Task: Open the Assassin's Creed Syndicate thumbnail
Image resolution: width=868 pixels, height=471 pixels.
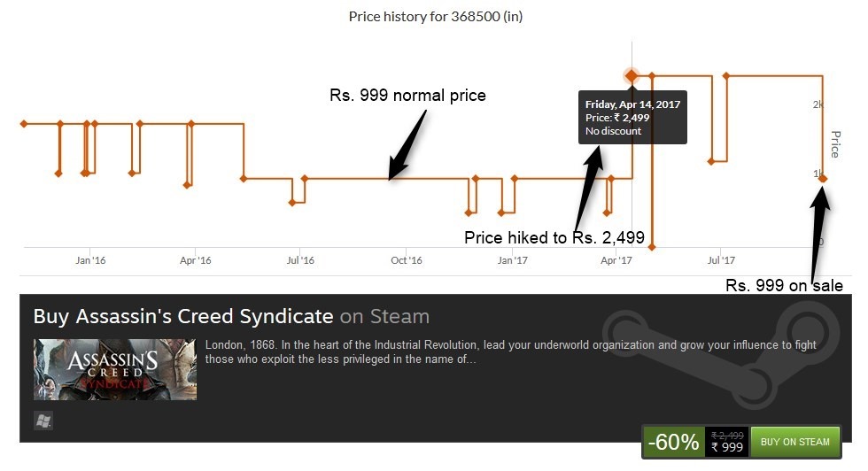Action: (115, 369)
